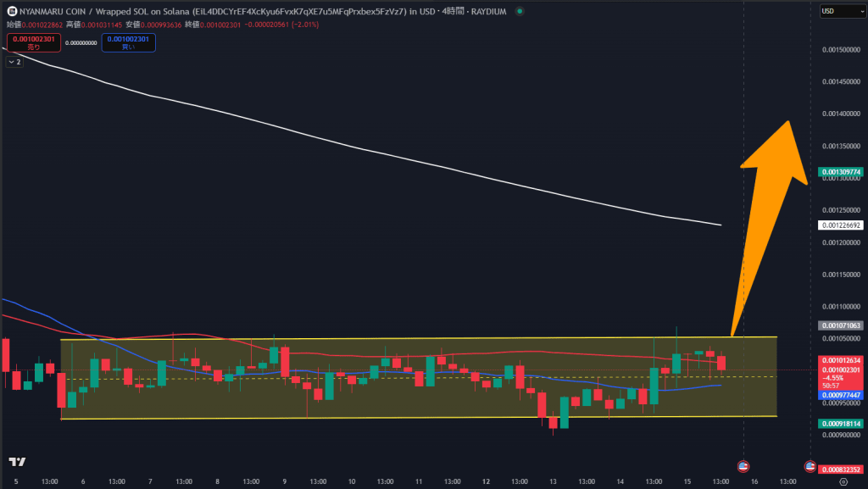The image size is (868, 489).
Task: Click date label 9 on the time axis
Action: coord(285,482)
